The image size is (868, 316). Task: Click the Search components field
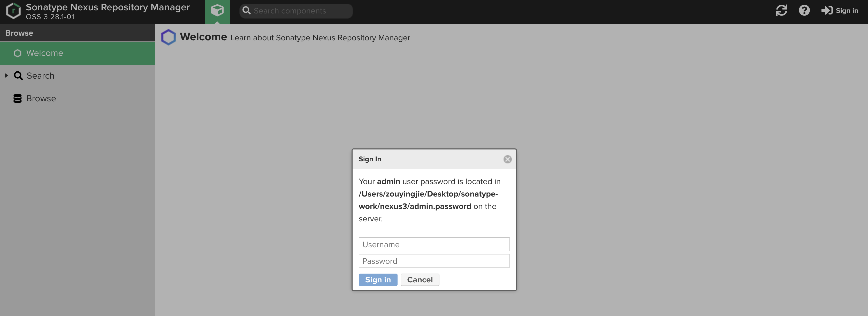300,11
